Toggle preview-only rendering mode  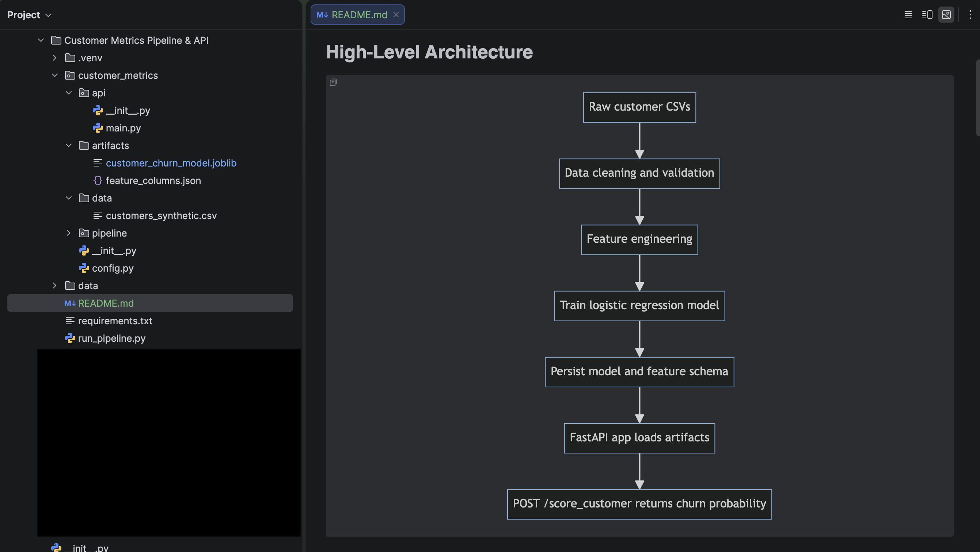[946, 15]
